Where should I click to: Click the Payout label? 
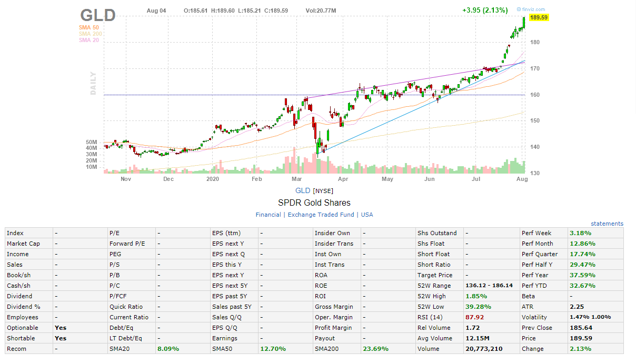coord(325,338)
